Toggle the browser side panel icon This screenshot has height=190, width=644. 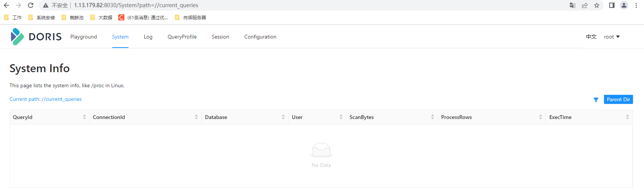coord(612,5)
